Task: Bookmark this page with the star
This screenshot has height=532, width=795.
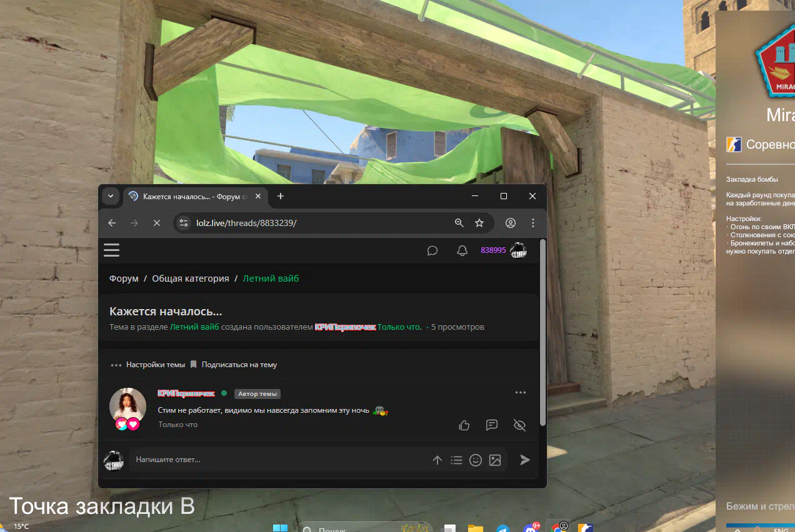Action: [479, 223]
